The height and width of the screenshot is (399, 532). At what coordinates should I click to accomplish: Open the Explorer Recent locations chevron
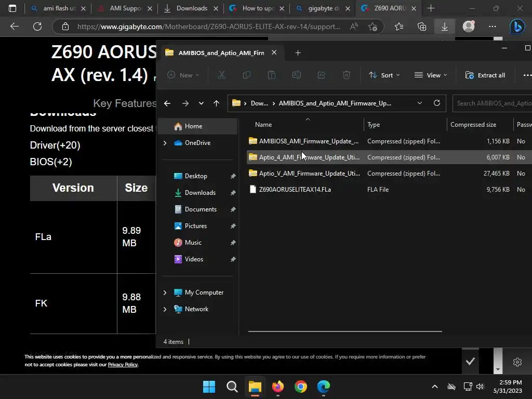(201, 103)
